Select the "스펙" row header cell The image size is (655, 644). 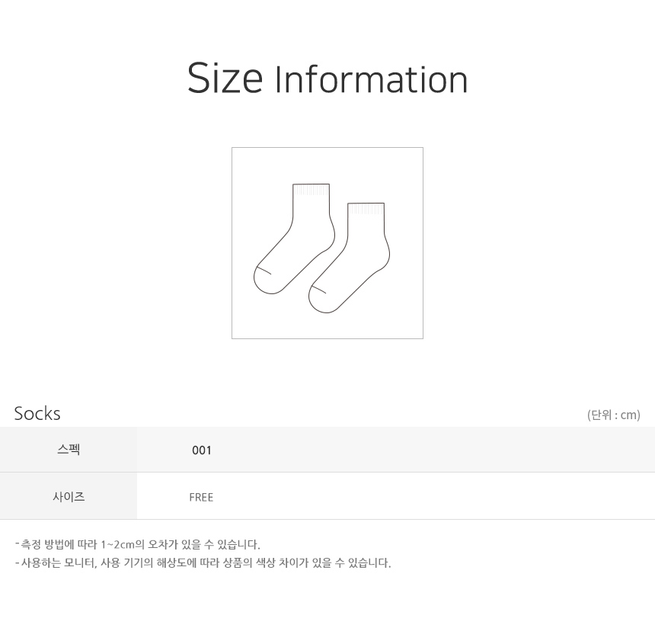(69, 450)
